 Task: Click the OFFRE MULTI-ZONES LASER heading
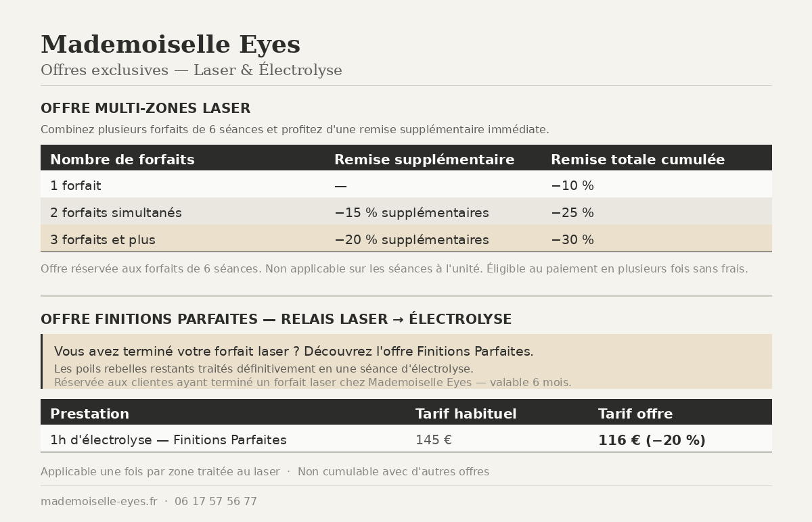pyautogui.click(x=145, y=108)
